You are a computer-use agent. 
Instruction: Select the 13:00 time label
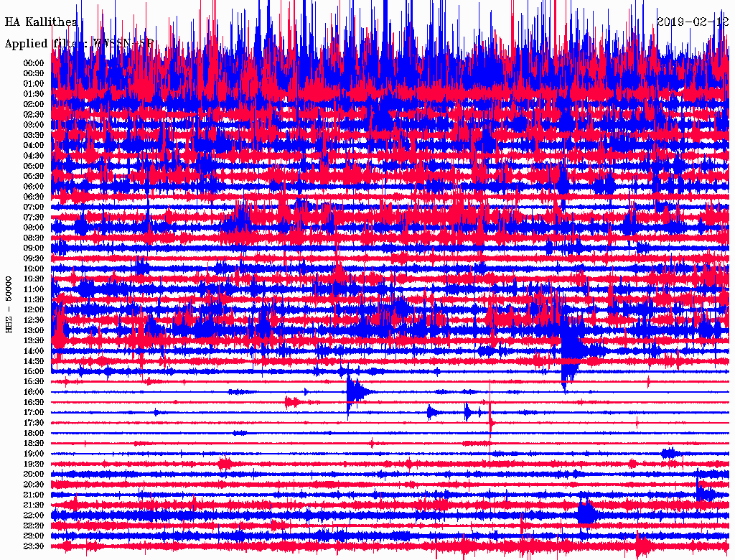click(x=33, y=331)
